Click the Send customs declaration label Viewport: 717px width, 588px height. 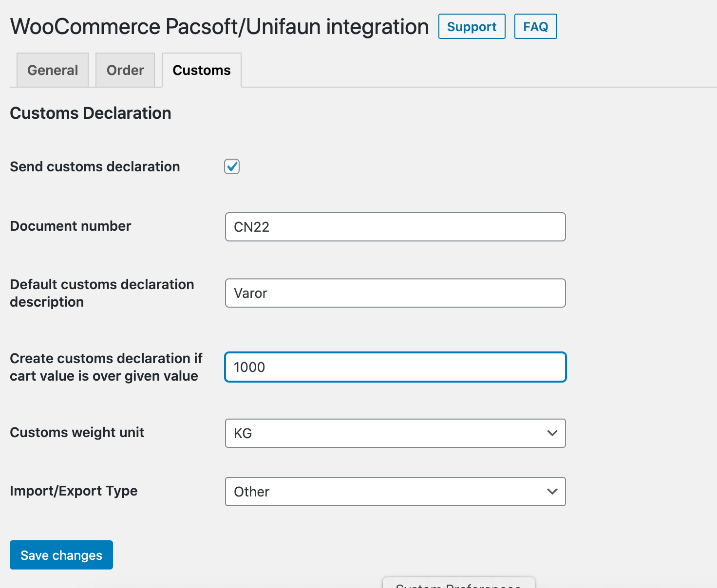pos(95,166)
